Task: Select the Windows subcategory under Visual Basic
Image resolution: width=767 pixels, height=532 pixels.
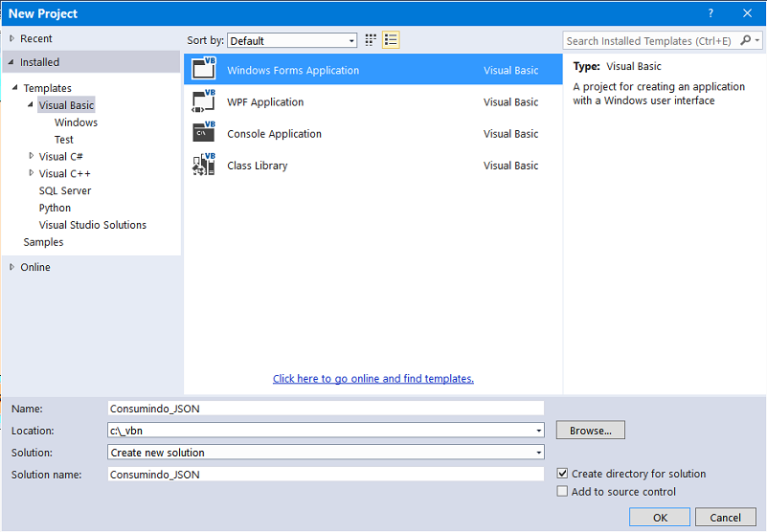Action: 76,122
